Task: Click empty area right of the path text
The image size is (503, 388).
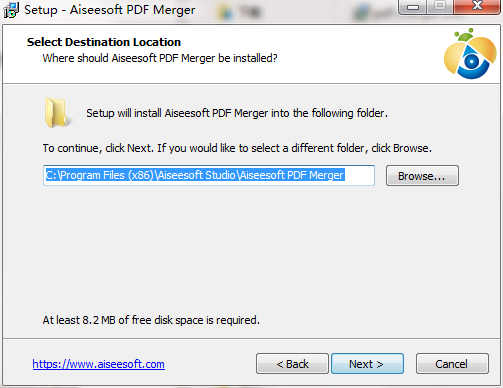Action: (359, 175)
